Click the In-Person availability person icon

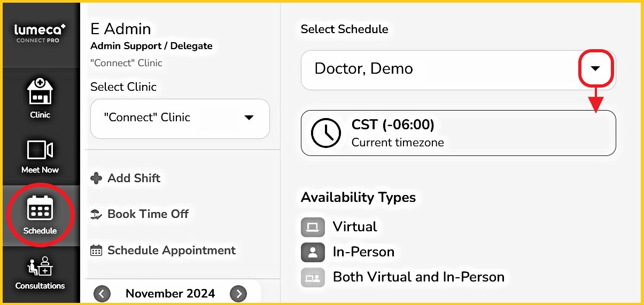pos(313,252)
